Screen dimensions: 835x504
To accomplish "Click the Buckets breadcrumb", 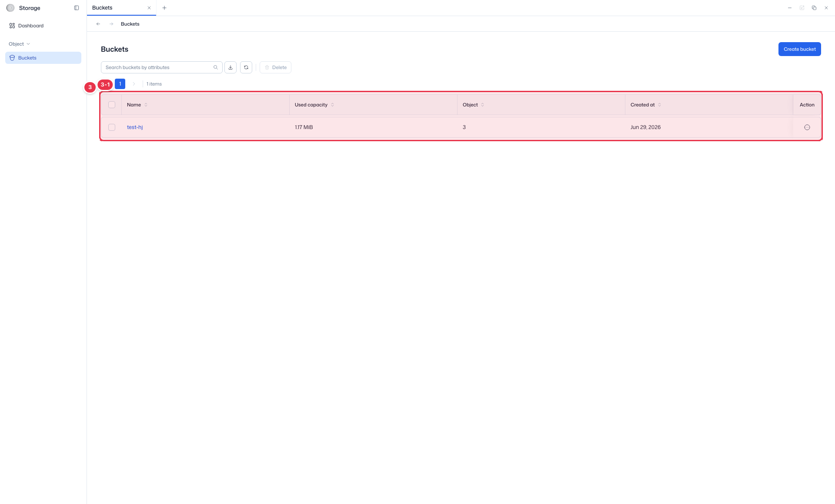I will 130,24.
